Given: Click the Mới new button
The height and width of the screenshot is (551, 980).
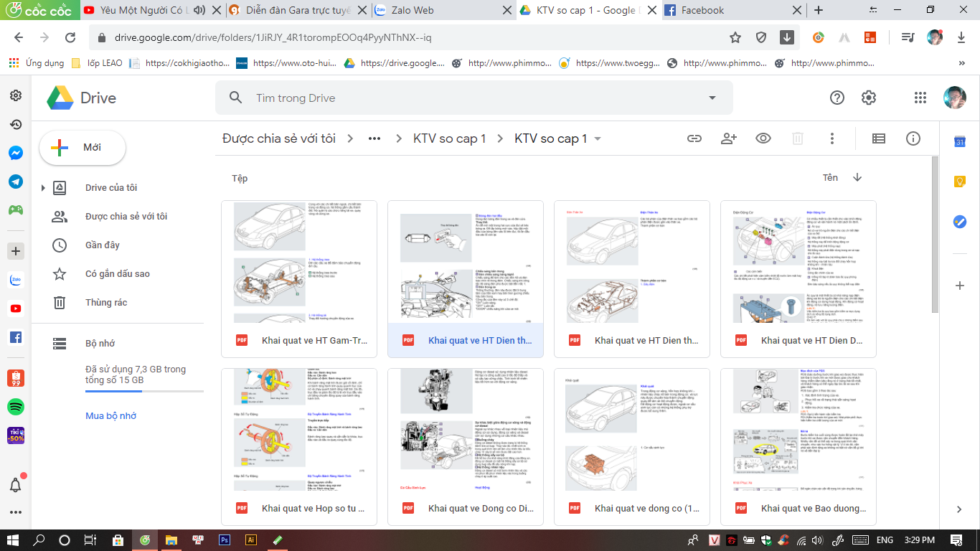Looking at the screenshot, I should (83, 147).
